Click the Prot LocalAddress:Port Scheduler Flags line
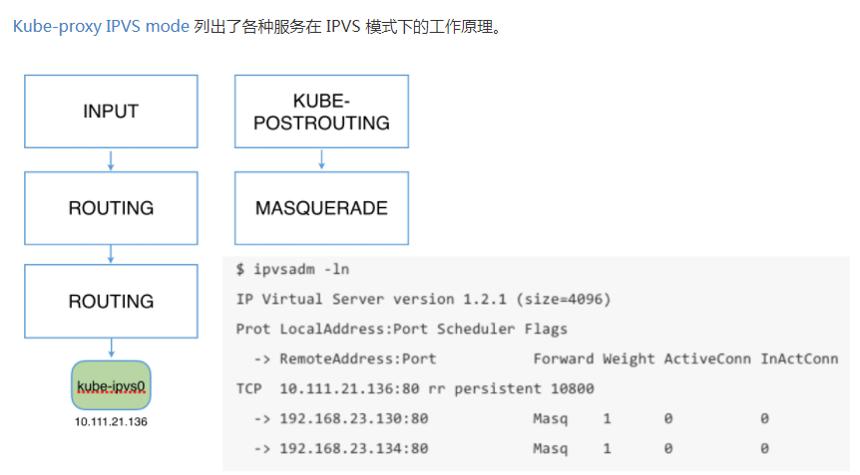This screenshot has width=860, height=475. point(401,329)
